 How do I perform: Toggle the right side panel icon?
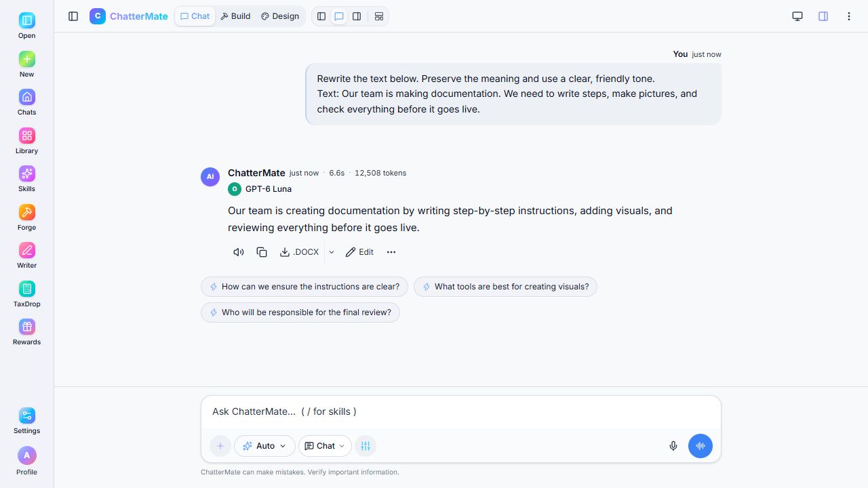(823, 16)
